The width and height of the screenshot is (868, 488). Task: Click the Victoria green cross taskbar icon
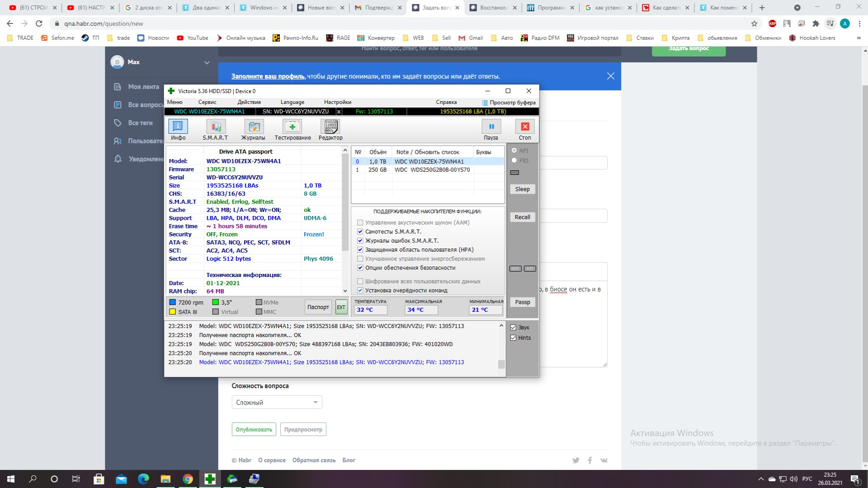(x=210, y=479)
